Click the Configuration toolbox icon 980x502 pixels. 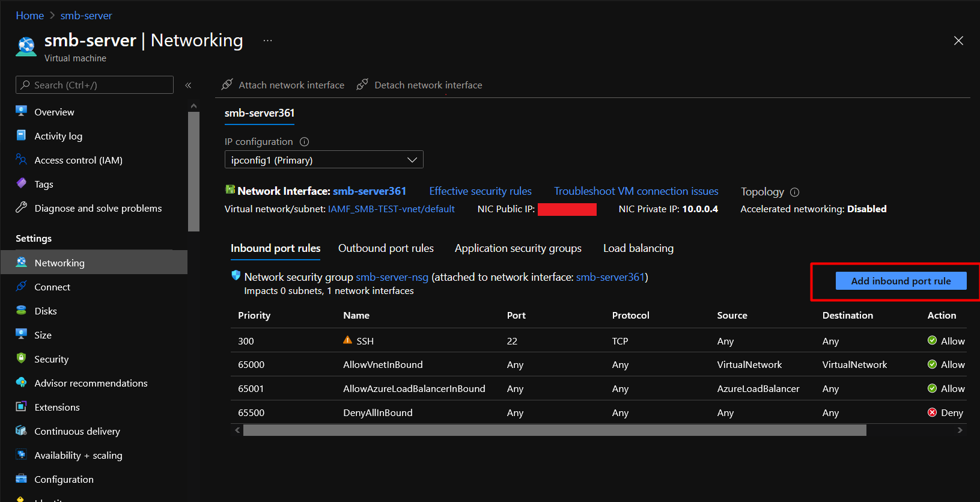(22, 479)
